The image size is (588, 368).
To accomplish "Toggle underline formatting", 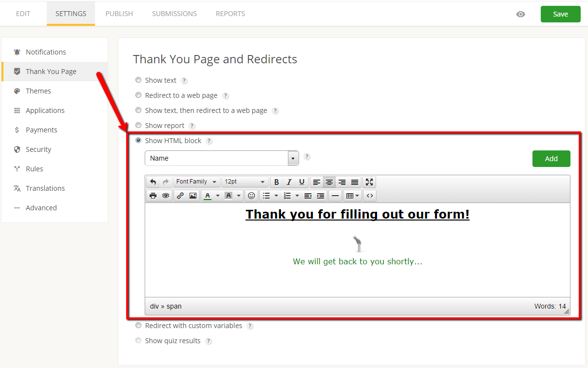I will (302, 182).
